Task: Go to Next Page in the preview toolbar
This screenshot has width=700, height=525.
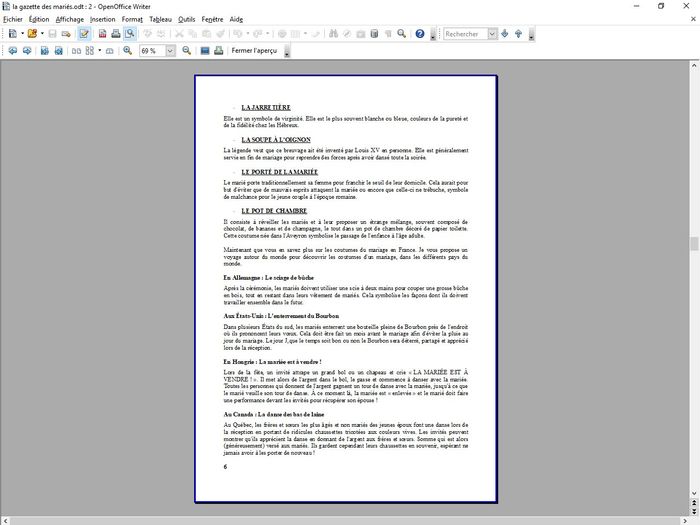Action: coord(27,50)
